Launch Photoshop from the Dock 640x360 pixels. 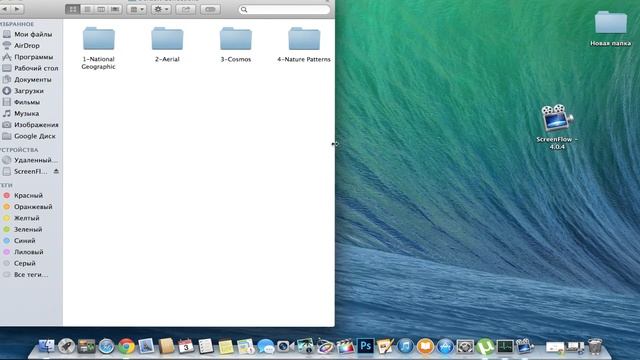pos(365,347)
